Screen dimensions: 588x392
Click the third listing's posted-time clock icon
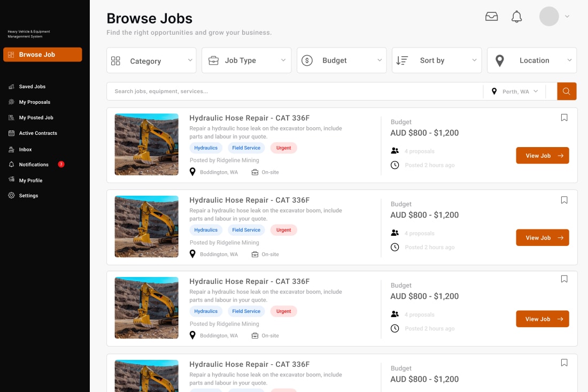click(x=394, y=328)
